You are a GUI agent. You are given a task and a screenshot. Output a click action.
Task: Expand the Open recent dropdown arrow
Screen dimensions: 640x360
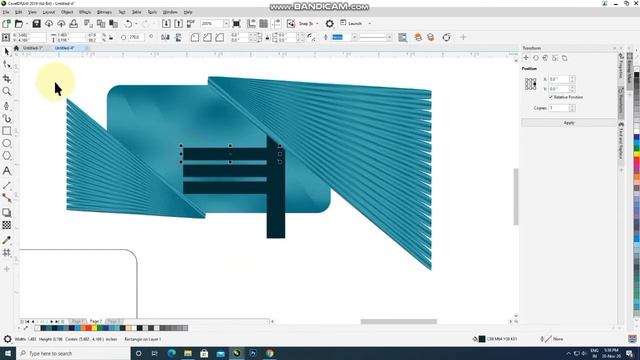click(x=27, y=24)
